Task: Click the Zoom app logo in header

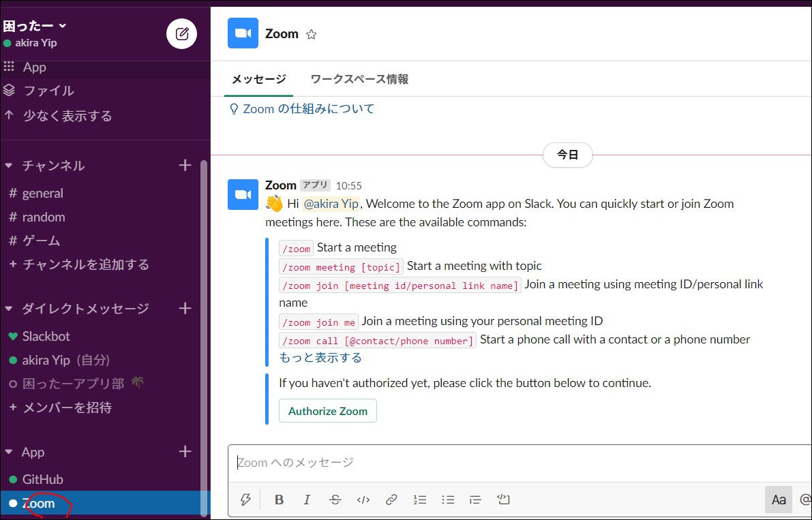Action: pyautogui.click(x=243, y=33)
